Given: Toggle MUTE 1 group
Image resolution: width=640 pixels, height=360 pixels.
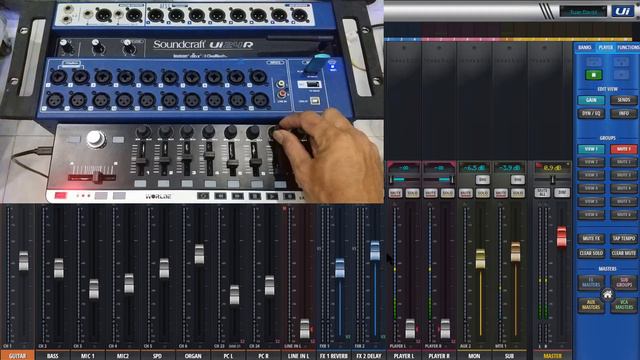Looking at the screenshot, I should (624, 149).
